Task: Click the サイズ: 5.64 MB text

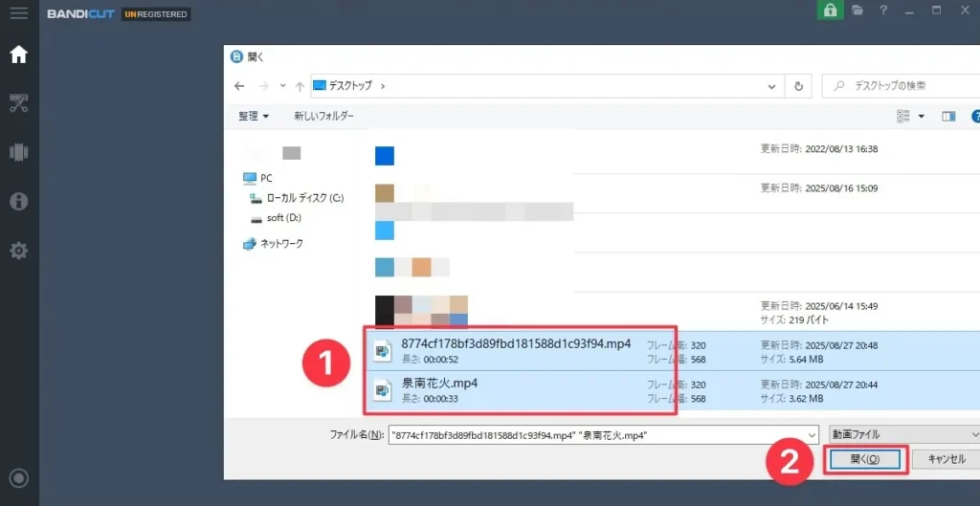Action: click(791, 360)
